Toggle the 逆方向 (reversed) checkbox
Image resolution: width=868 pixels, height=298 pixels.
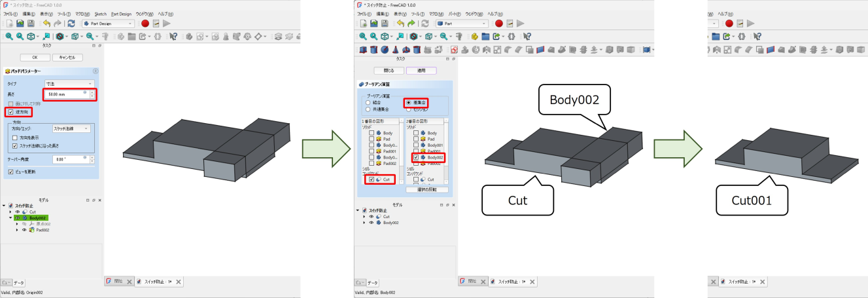click(x=10, y=112)
